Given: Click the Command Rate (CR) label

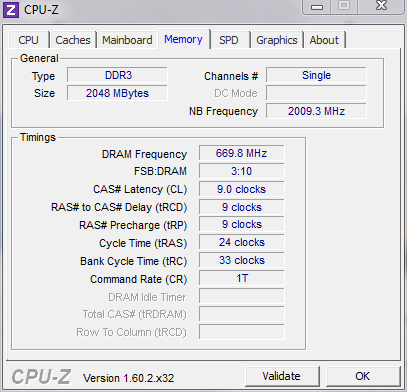Looking at the screenshot, I should point(138,279).
